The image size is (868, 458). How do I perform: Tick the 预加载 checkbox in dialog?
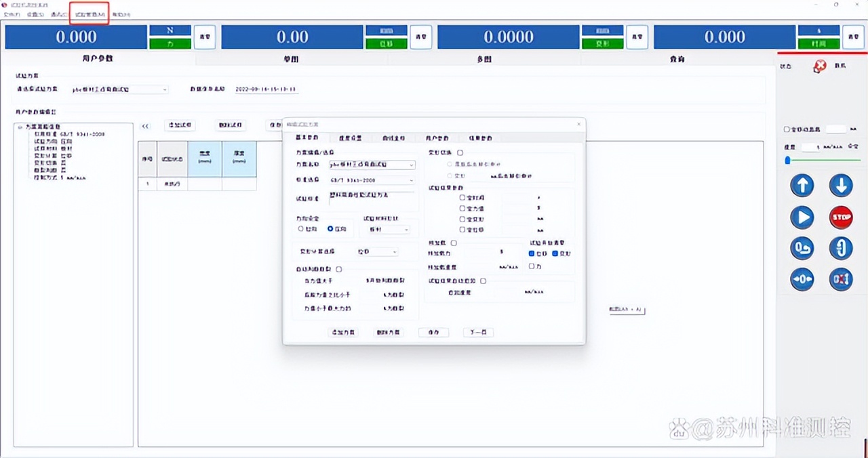tap(454, 243)
